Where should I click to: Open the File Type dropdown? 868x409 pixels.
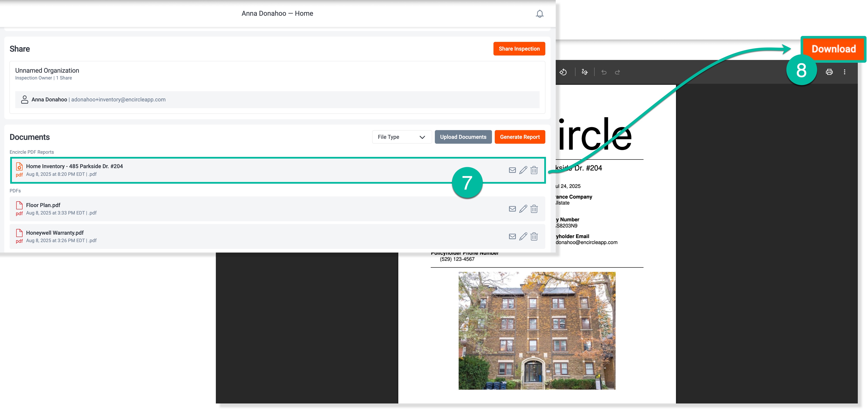coord(401,137)
